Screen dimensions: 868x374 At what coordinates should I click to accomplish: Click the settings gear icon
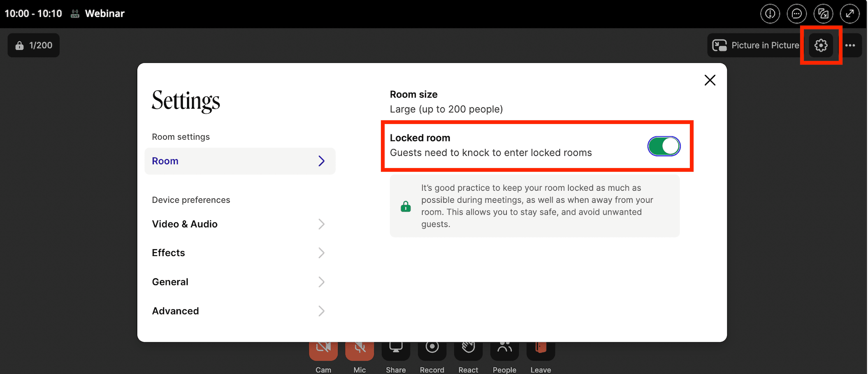click(821, 45)
